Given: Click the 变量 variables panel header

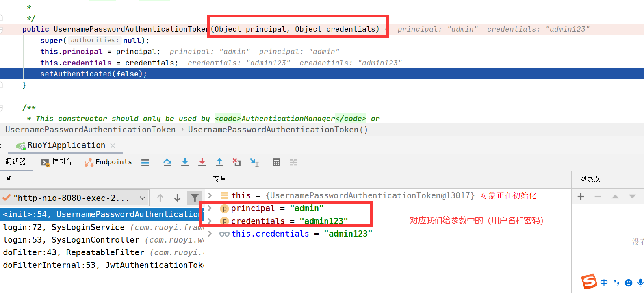Looking at the screenshot, I should point(219,179).
